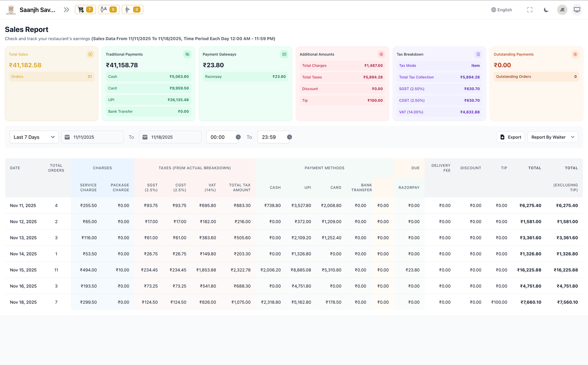Click the start date field 11/11/2025
This screenshot has height=365, width=588.
click(x=92, y=137)
